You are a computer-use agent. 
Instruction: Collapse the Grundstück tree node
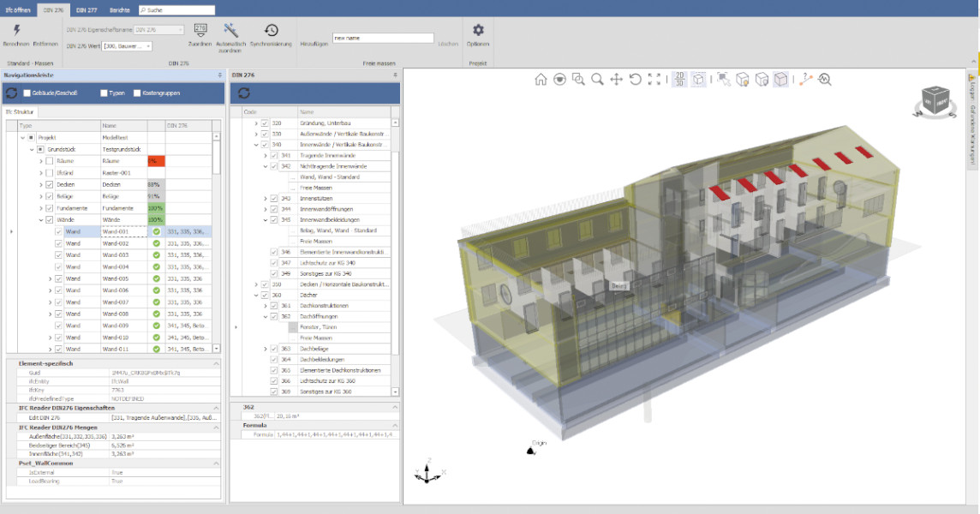pos(32,149)
